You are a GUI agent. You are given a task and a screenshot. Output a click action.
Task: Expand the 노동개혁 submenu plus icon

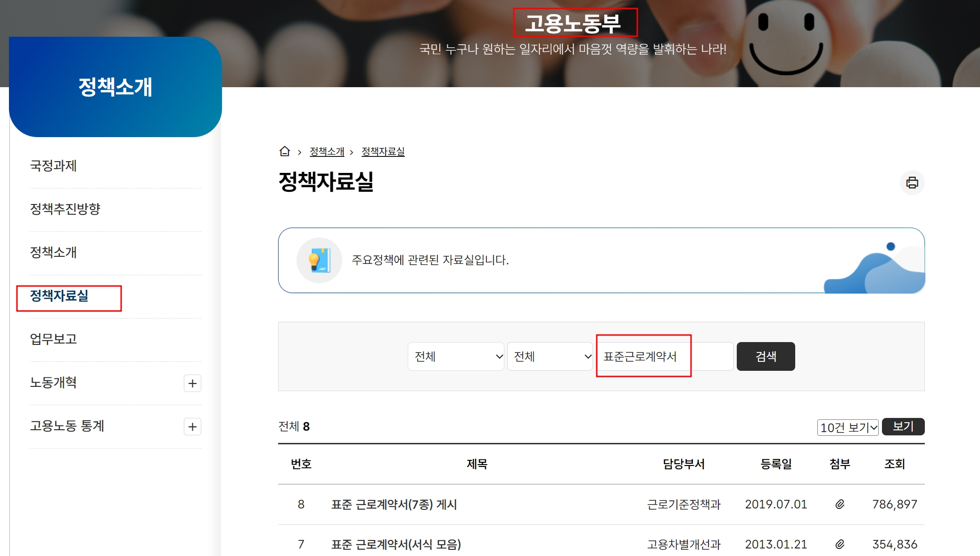coord(192,383)
